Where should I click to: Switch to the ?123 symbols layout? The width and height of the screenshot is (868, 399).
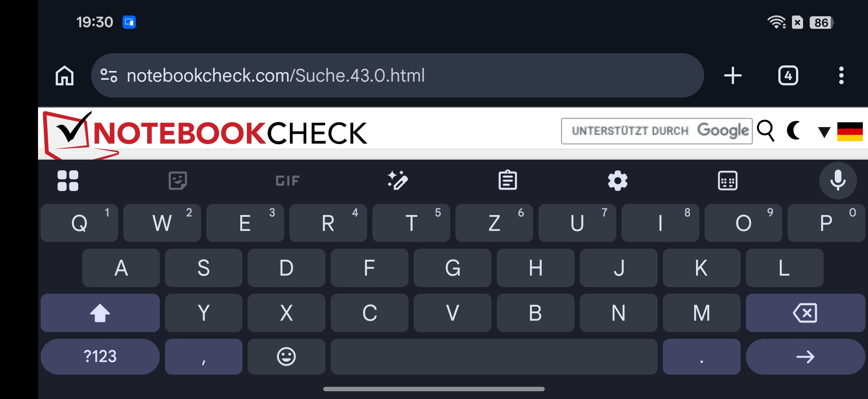[x=100, y=357]
